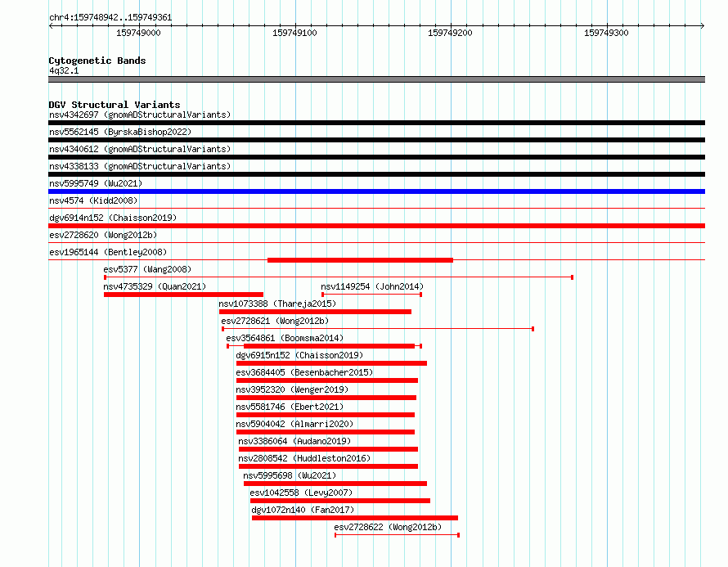728x567 pixels.
Task: Click the nsv5904042 (Almarri2020) label
Action: pos(294,424)
